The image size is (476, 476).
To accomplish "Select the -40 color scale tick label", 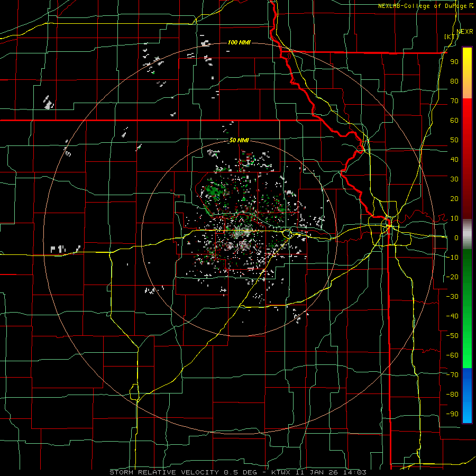I will (452, 316).
